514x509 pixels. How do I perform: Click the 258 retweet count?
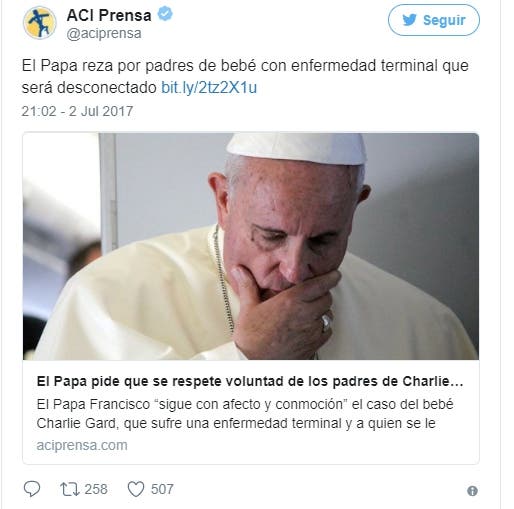[x=96, y=489]
